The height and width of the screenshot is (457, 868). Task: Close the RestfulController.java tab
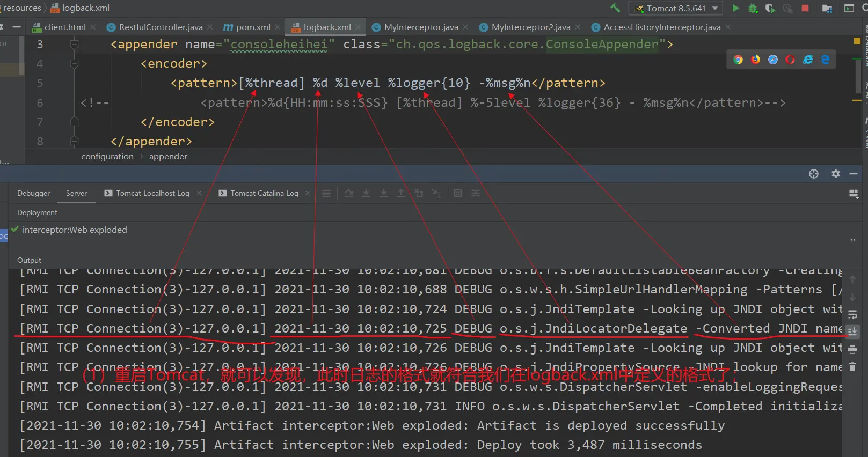coord(210,27)
